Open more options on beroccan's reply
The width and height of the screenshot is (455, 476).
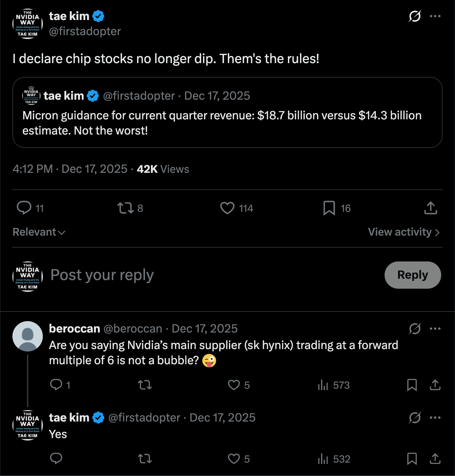pos(435,329)
